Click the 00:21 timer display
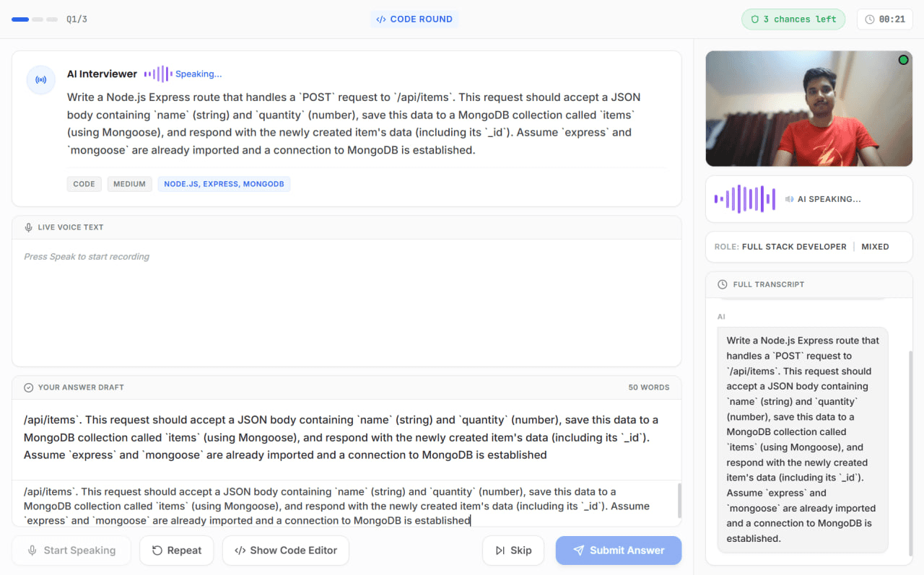924x575 pixels. (885, 19)
